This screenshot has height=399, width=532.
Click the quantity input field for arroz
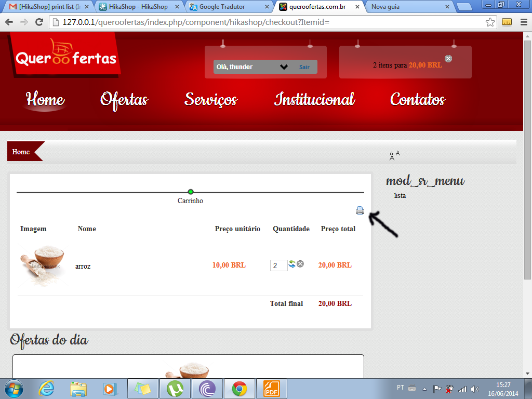pos(278,265)
